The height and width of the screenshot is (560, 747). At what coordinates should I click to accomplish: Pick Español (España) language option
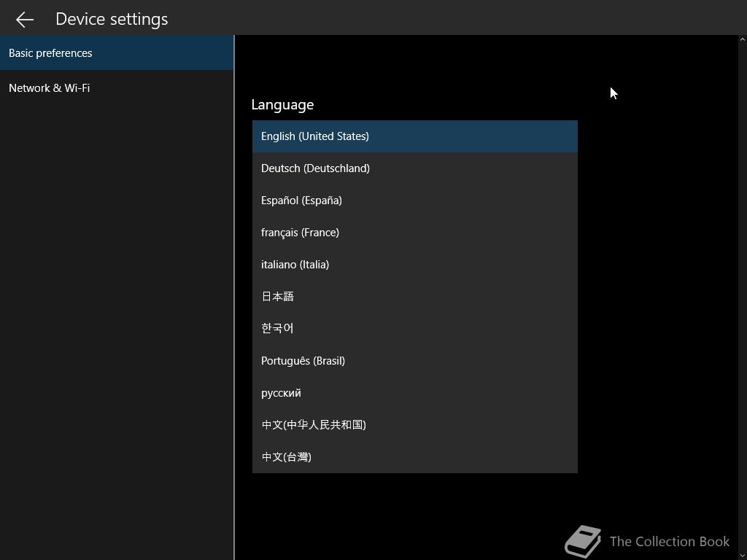pos(414,201)
